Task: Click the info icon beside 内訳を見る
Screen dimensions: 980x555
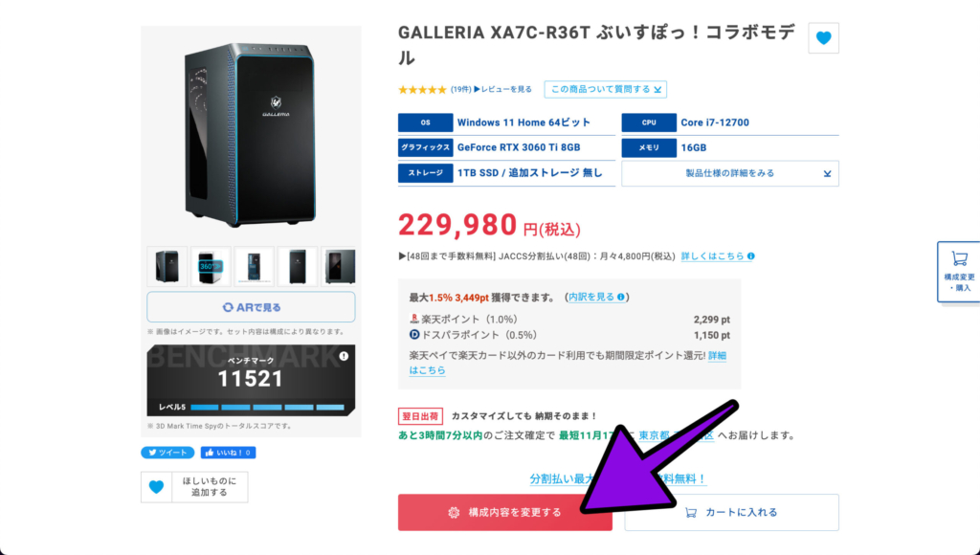Action: (x=620, y=297)
